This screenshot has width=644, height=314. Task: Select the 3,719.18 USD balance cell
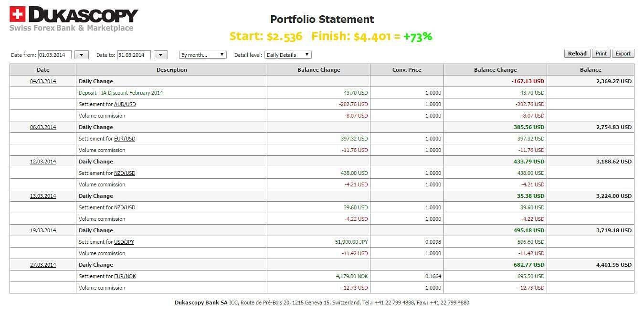click(591, 230)
